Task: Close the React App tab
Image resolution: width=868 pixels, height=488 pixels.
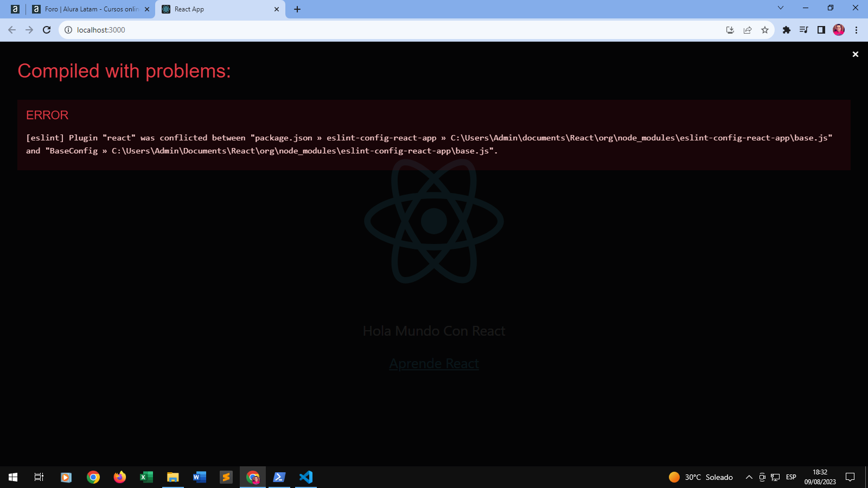Action: coord(277,9)
